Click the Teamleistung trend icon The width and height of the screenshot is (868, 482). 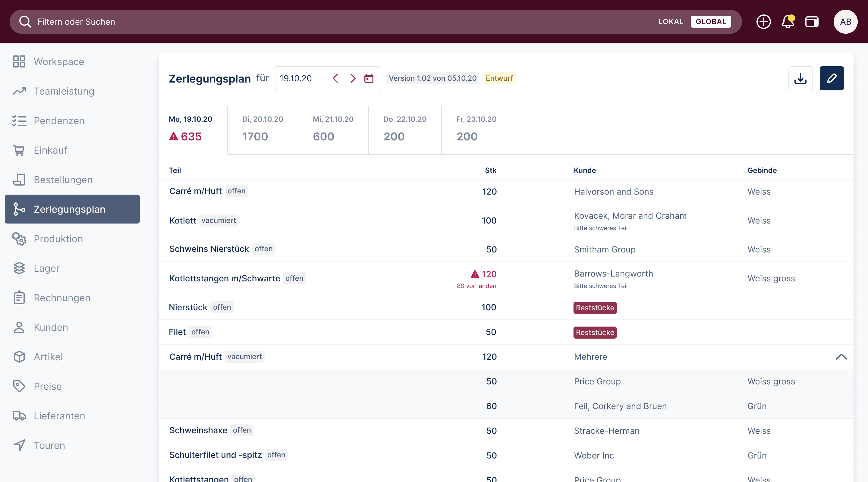point(19,91)
